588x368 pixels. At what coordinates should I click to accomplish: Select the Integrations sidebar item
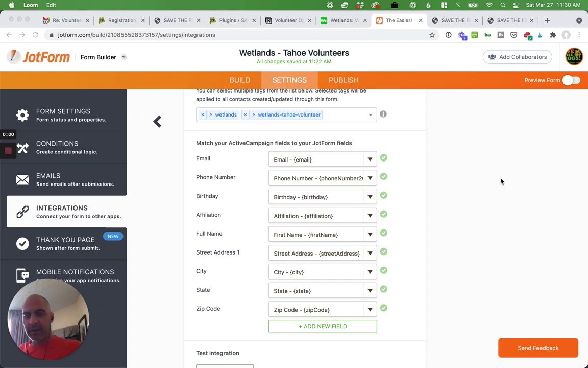[66, 212]
